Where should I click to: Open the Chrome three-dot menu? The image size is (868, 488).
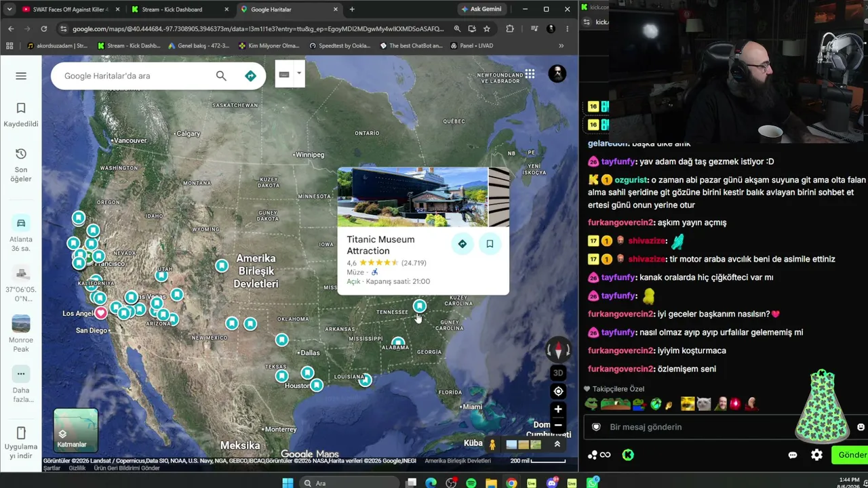[x=567, y=29]
